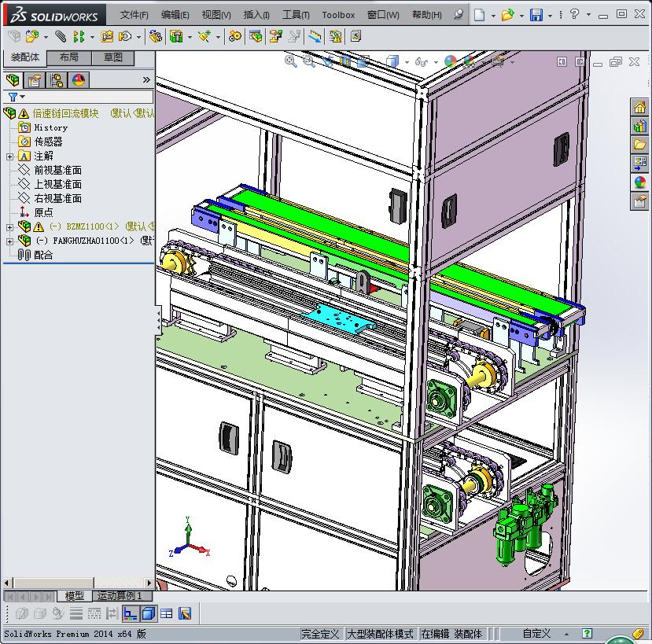Open the filter dropdown arrow in feature tree
This screenshot has height=644, width=652.
[23, 97]
